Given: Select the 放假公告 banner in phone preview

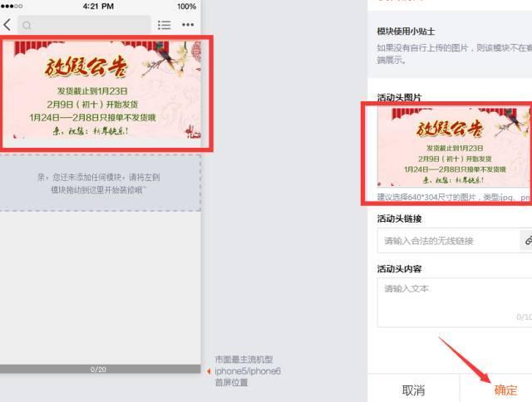Looking at the screenshot, I should [x=103, y=93].
